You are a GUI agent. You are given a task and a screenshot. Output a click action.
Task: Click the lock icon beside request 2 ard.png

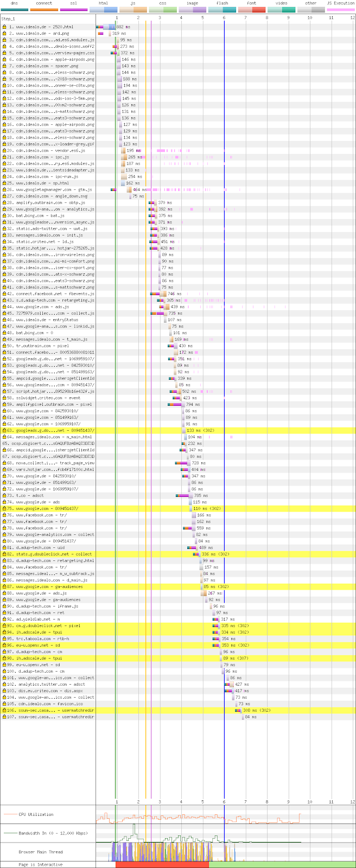click(4, 33)
